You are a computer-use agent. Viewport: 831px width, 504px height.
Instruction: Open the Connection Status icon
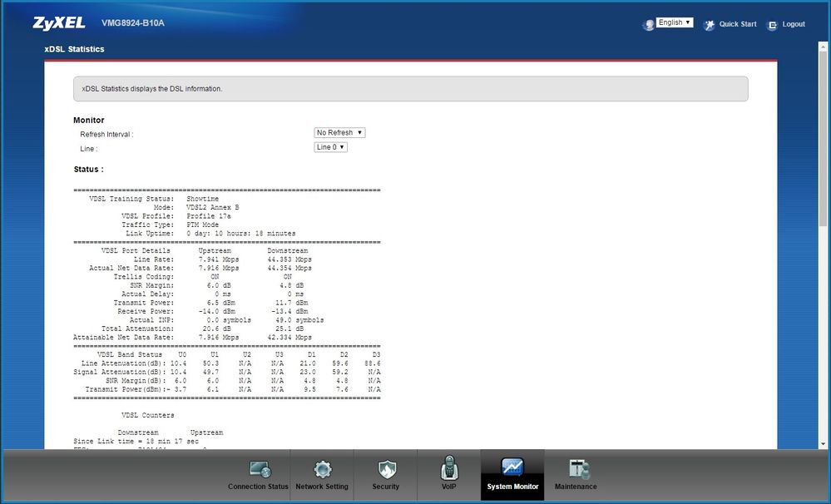[260, 469]
